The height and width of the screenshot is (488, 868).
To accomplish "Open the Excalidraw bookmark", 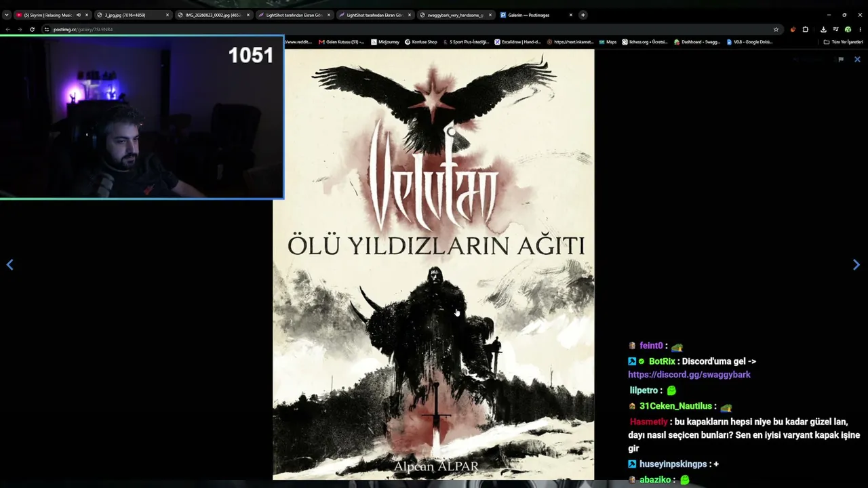I will (517, 42).
